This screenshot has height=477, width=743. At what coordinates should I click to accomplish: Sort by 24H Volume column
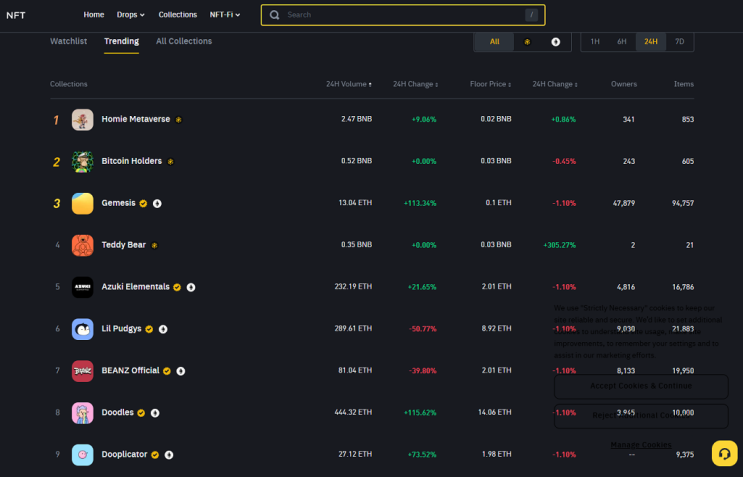pyautogui.click(x=348, y=84)
